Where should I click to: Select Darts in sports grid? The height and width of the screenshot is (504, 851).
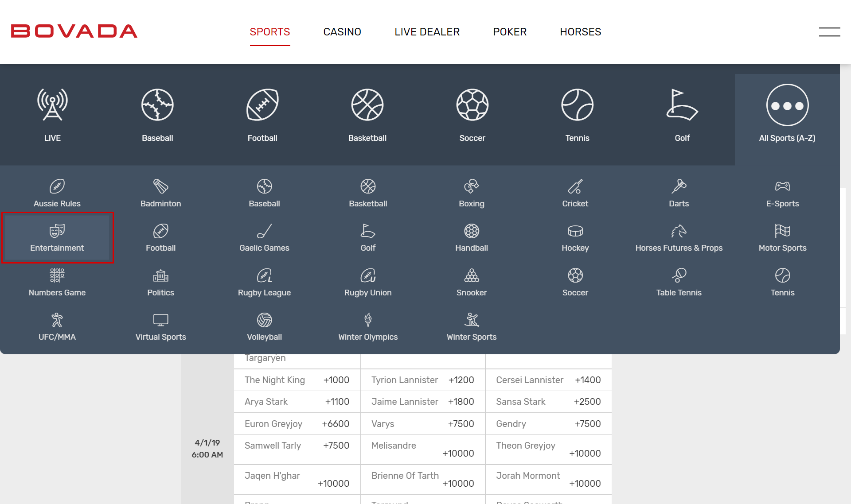click(x=679, y=193)
